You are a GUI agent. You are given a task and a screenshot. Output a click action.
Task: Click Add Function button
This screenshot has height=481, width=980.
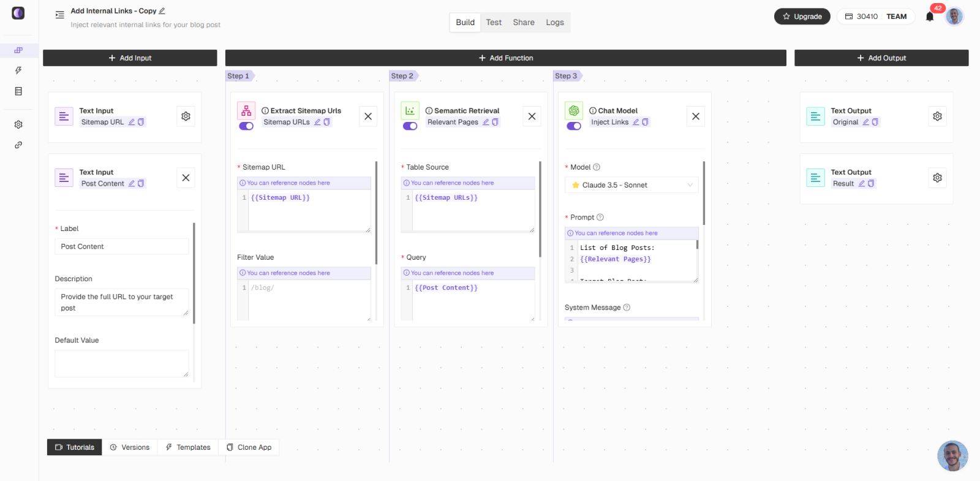[x=506, y=58]
